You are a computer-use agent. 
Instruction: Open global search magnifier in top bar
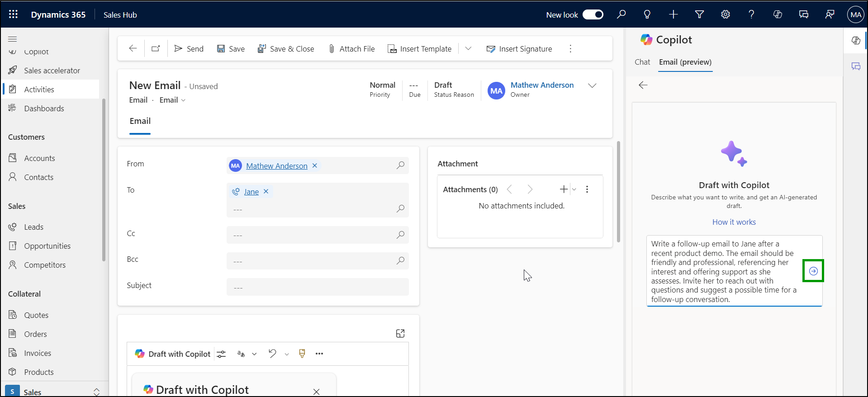tap(621, 14)
